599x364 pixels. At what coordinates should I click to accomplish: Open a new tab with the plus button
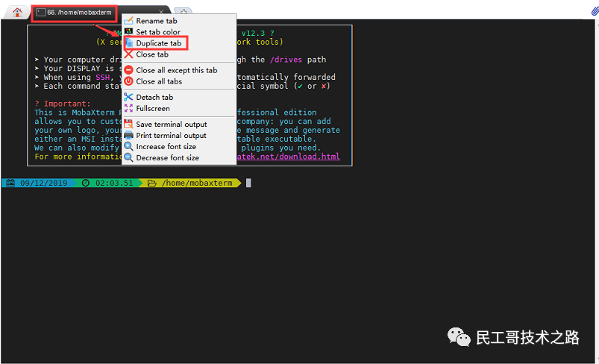(x=184, y=11)
